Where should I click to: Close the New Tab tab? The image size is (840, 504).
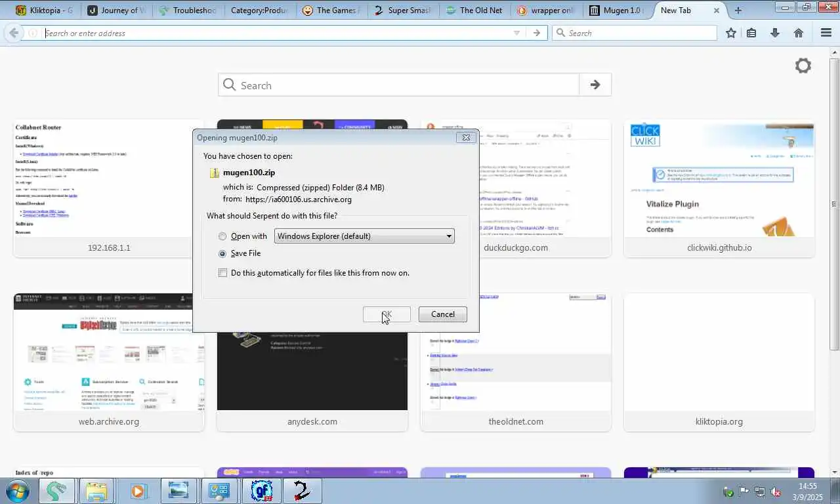point(716,10)
